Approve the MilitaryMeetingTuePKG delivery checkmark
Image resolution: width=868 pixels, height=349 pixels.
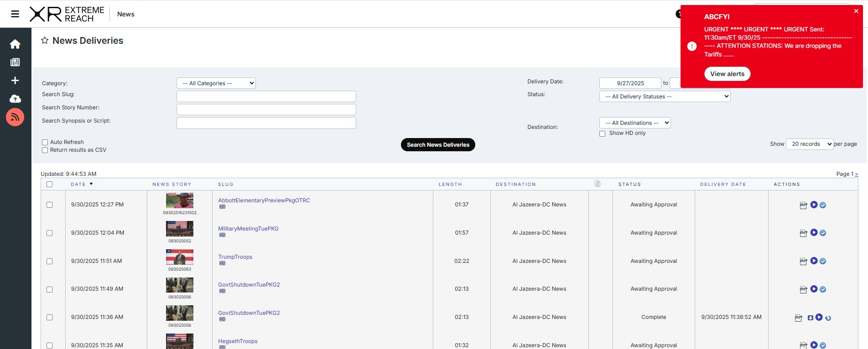click(x=823, y=233)
